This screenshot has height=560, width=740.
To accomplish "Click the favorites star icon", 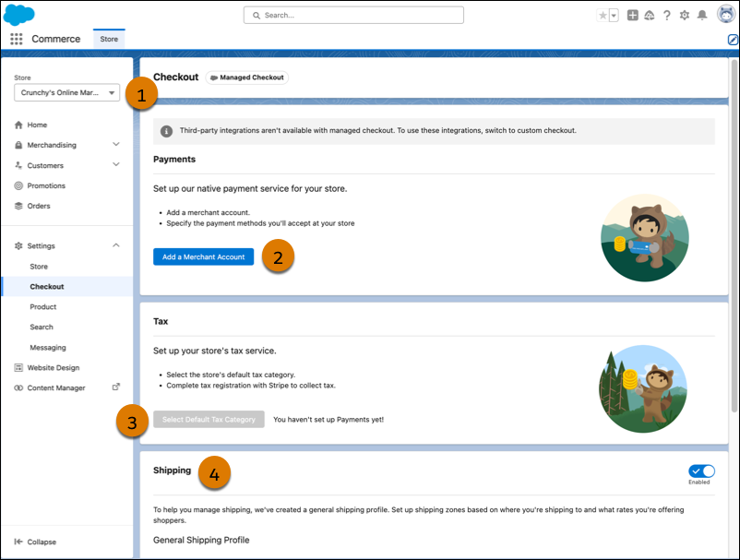I will (x=603, y=16).
